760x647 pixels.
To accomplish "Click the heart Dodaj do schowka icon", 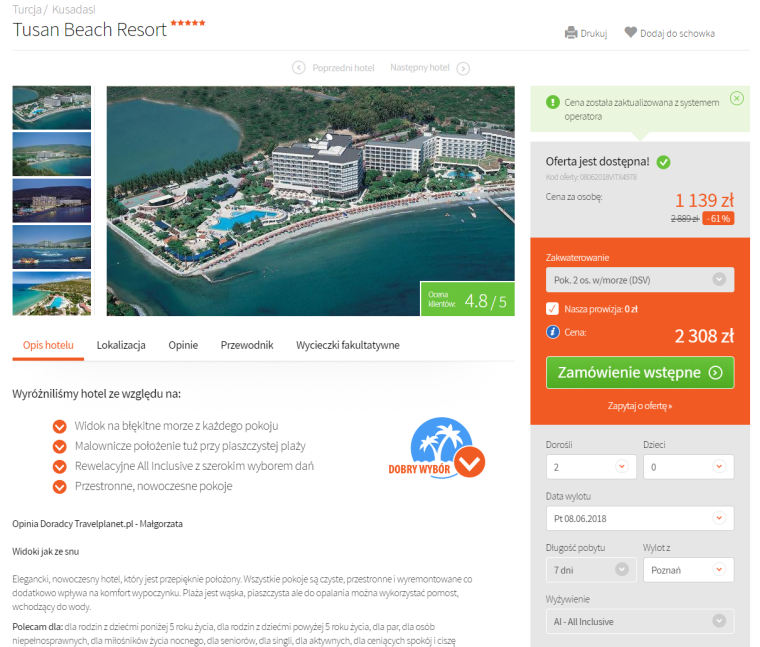I will (x=630, y=32).
